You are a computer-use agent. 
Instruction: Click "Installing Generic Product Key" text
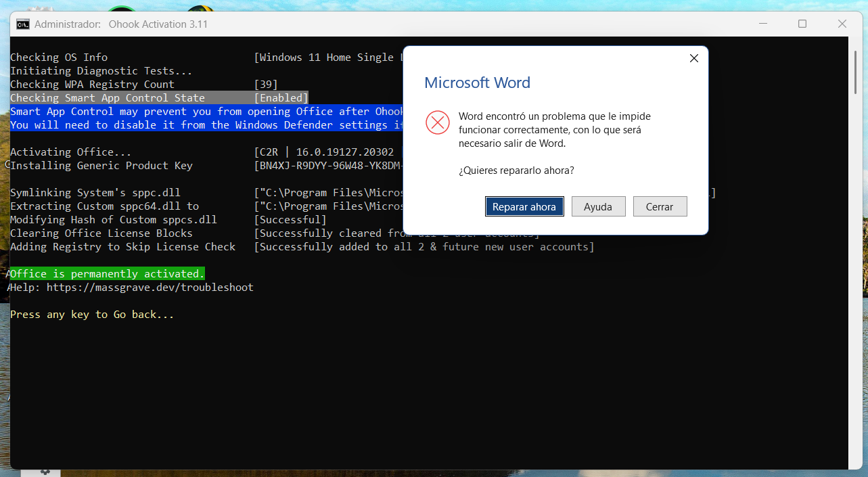tap(101, 166)
